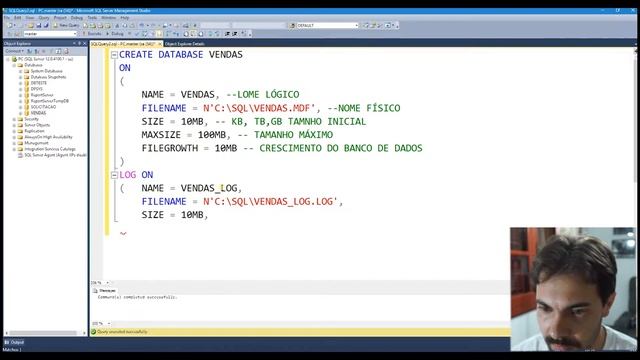This screenshot has width=640, height=360.
Task: Toggle auto-hide pin of Object Explorer
Action: pyautogui.click(x=79, y=43)
